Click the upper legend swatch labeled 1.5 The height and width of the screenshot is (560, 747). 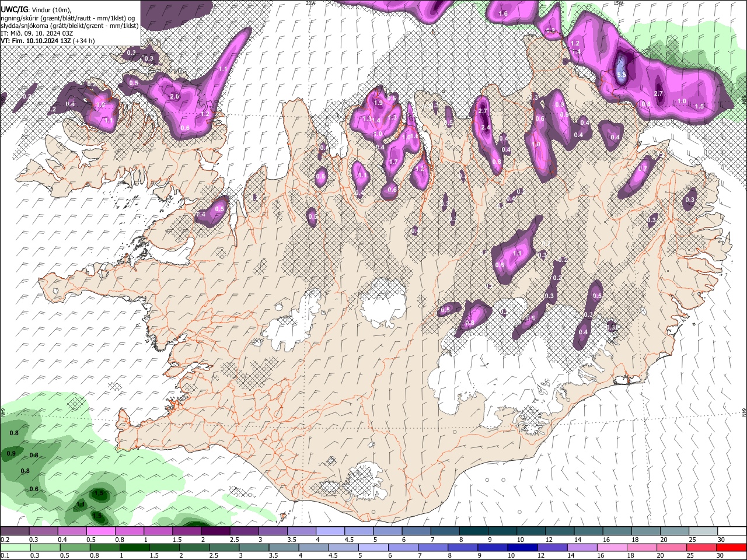pos(187,531)
